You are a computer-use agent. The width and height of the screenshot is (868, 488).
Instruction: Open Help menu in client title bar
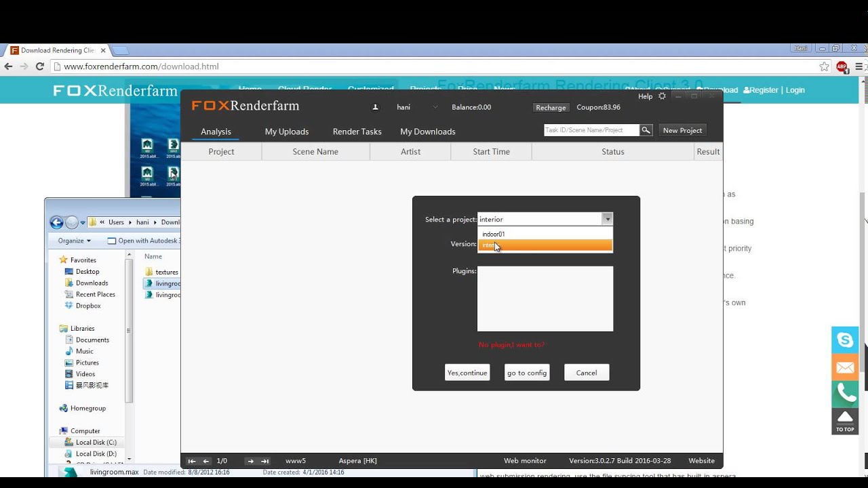(x=645, y=96)
